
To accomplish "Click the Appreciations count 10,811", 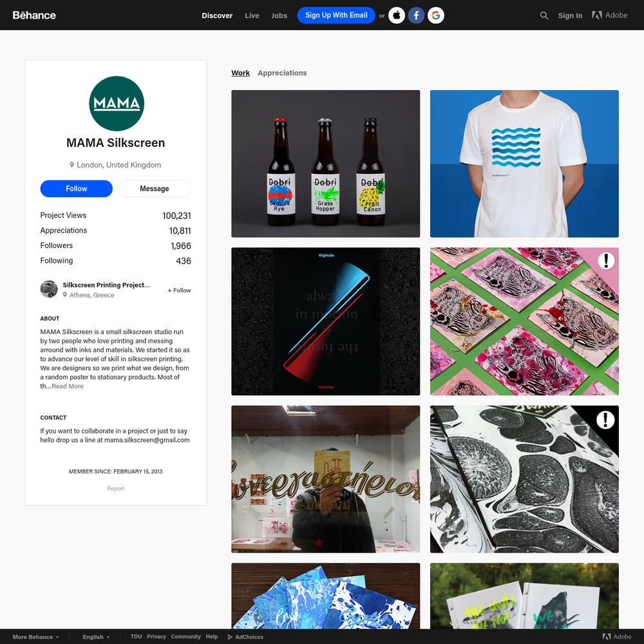I will pyautogui.click(x=180, y=231).
